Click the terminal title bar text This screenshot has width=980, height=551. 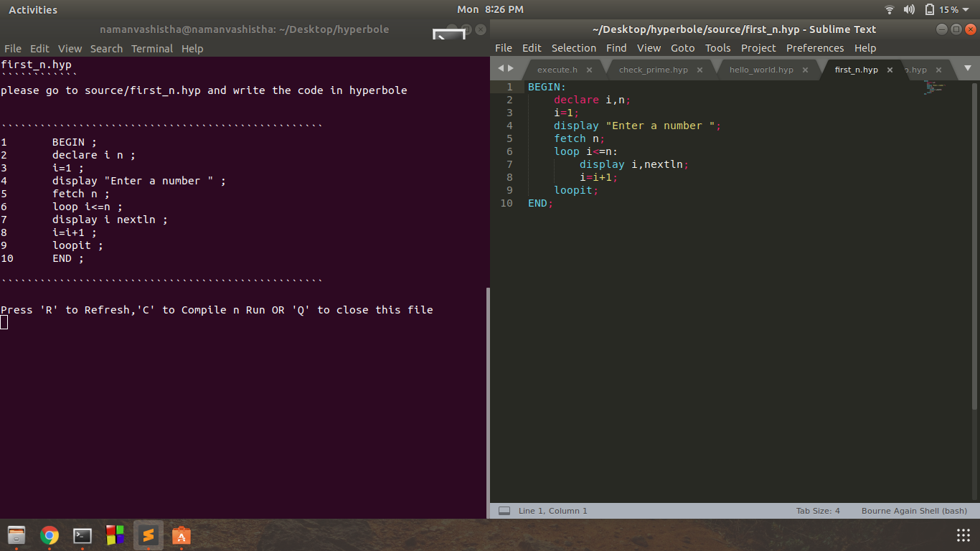click(245, 29)
